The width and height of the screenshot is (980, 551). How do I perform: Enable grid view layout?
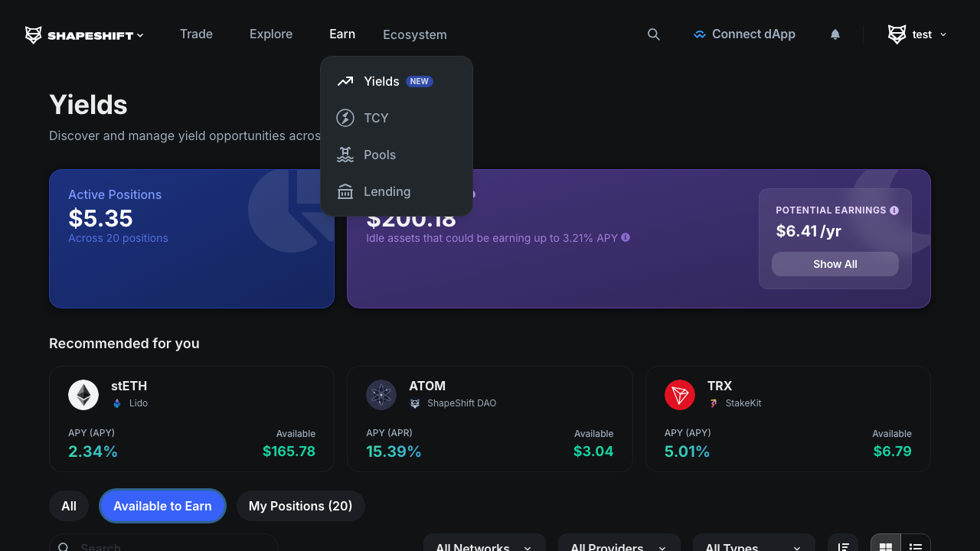pos(885,546)
